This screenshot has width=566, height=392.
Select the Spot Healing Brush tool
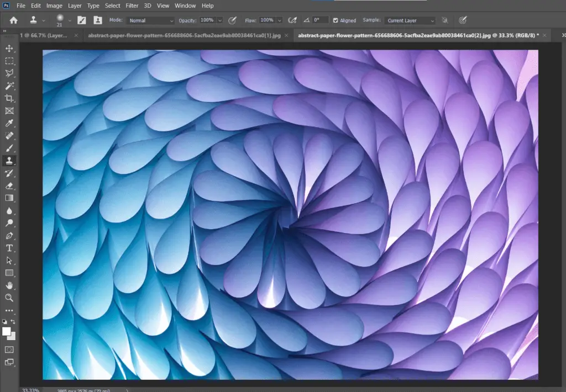coord(9,136)
